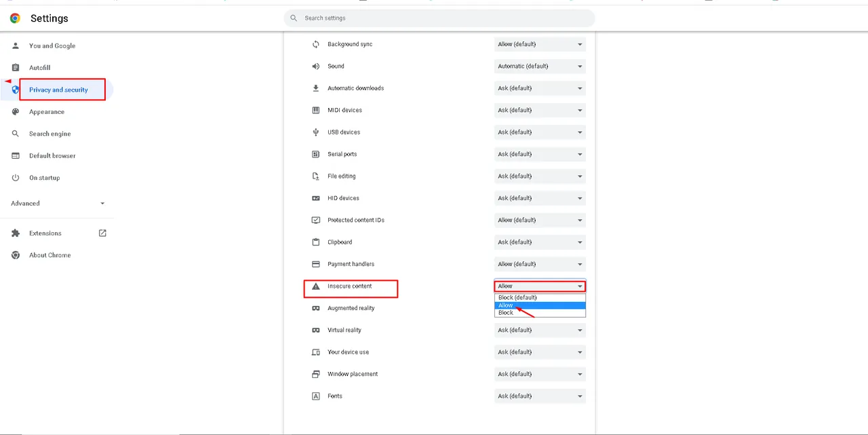Open Extensions in a new tab
The image size is (868, 435).
102,233
